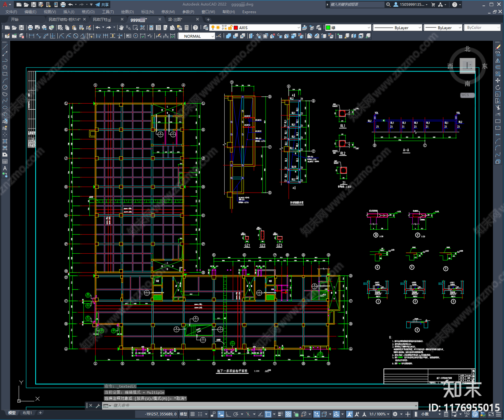Select the Multiline Text A tool
The height and width of the screenshot is (420, 504).
point(5,168)
